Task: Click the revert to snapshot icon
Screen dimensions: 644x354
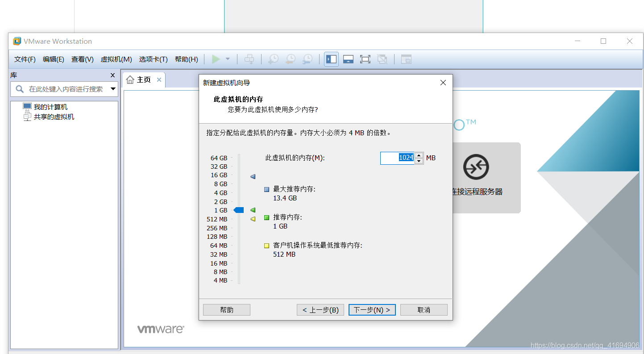Action: coord(290,59)
